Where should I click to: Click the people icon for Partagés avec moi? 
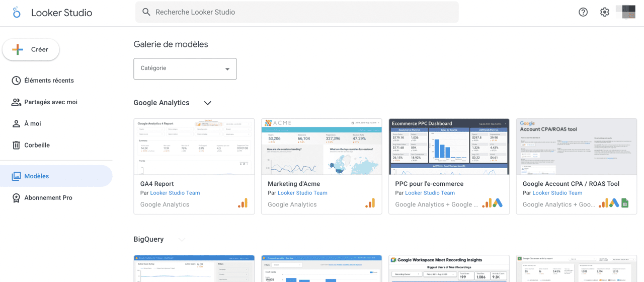tap(16, 102)
